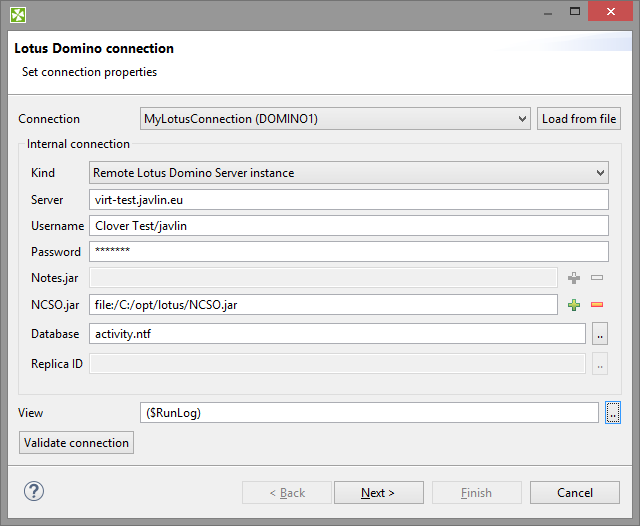The image size is (640, 526).
Task: Expand the Connection dropdown
Action: pos(335,119)
